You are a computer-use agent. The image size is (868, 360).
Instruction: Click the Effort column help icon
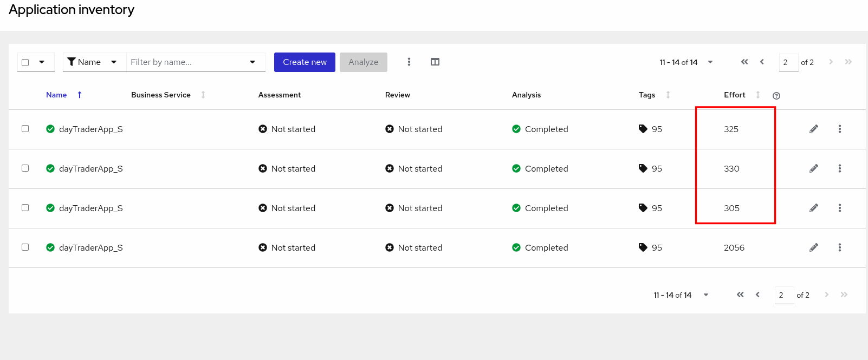[x=776, y=96]
